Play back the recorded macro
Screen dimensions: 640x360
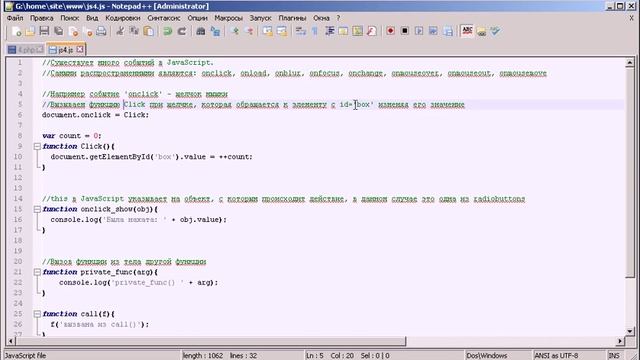coord(419,31)
